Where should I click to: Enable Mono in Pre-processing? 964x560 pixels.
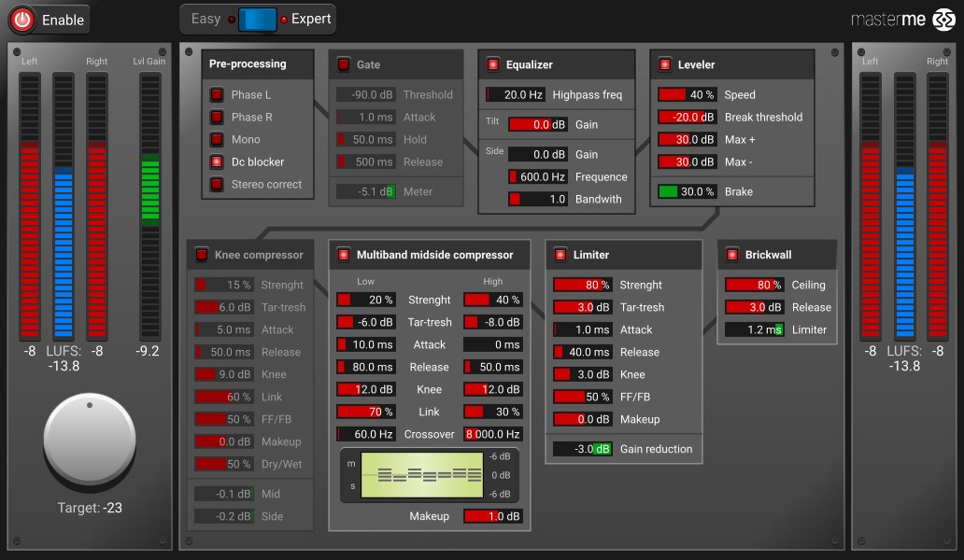[x=217, y=139]
